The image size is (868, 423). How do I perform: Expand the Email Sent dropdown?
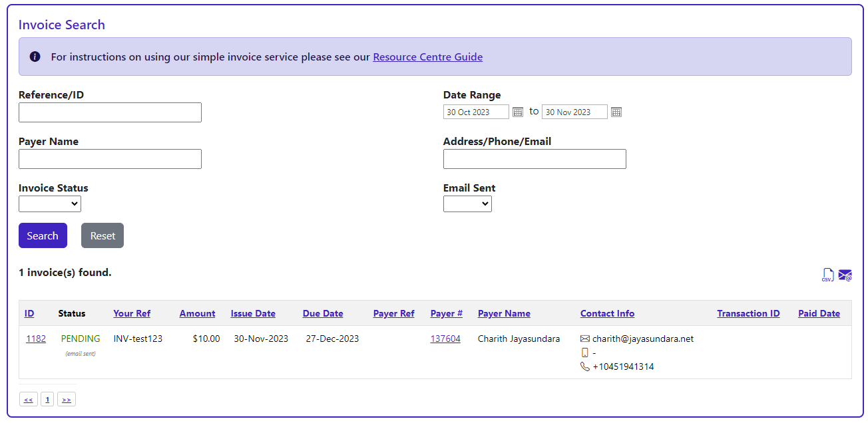coord(467,204)
